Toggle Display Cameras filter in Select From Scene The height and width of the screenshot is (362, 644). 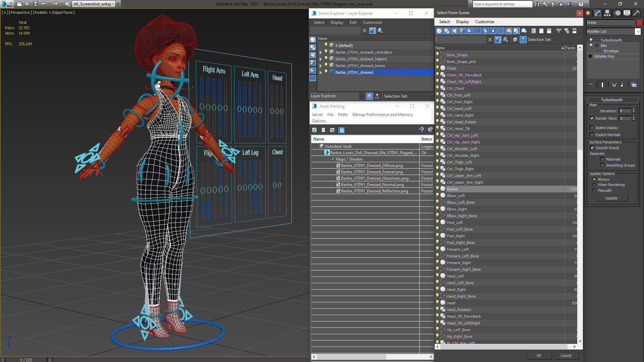point(462,31)
